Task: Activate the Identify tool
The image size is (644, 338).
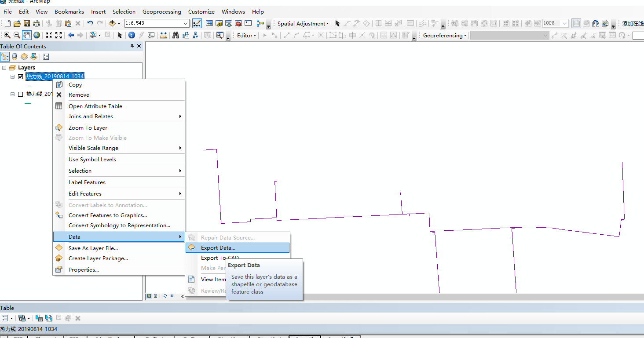Action: click(132, 35)
